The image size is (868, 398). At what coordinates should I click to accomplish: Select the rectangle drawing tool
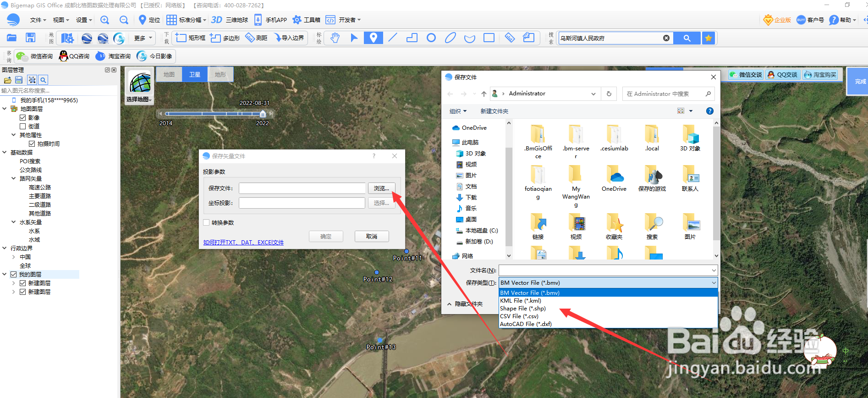489,38
